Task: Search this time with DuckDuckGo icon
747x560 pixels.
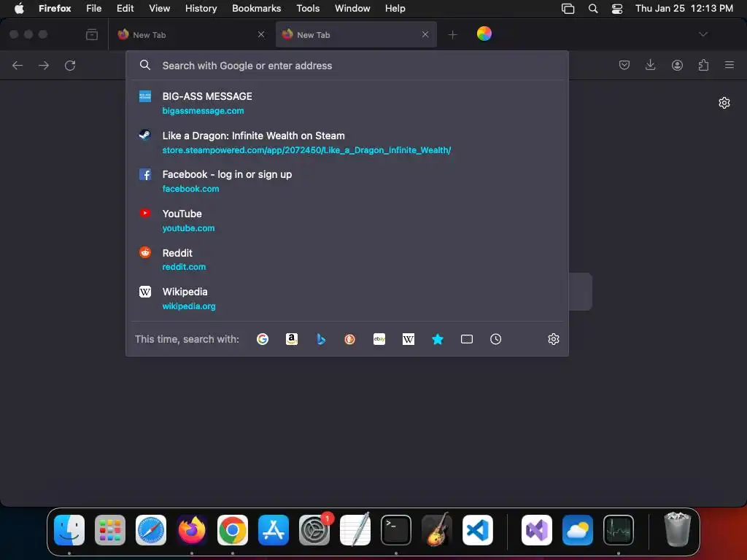Action: click(x=349, y=339)
